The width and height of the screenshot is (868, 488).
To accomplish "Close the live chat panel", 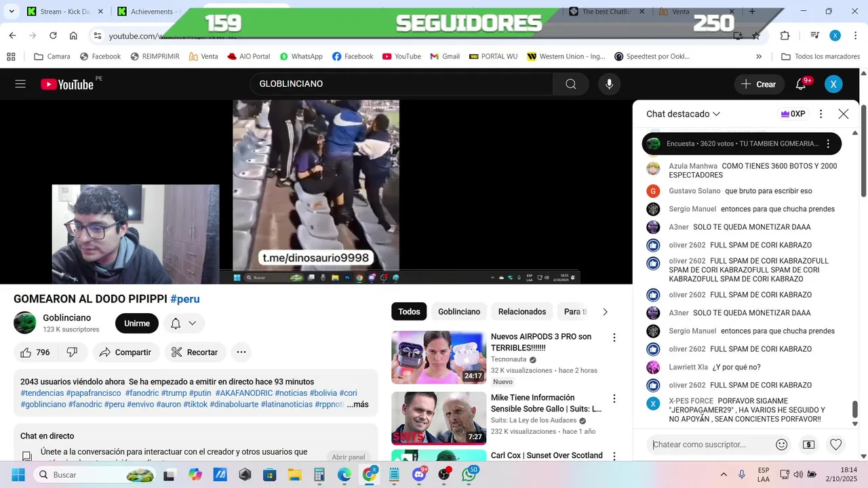I will pyautogui.click(x=844, y=114).
